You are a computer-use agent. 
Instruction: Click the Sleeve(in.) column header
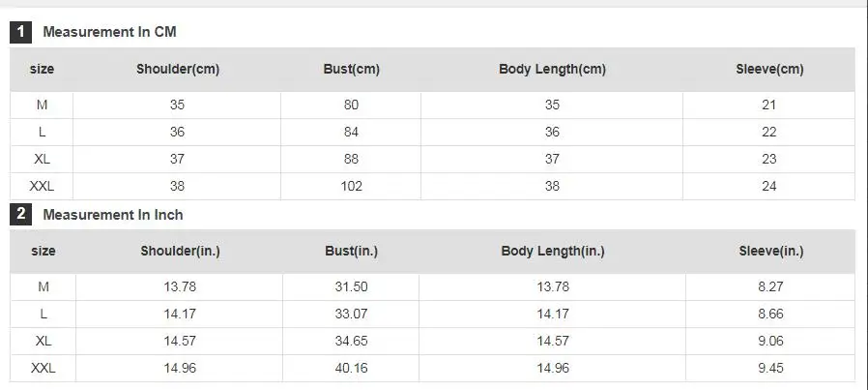point(770,251)
